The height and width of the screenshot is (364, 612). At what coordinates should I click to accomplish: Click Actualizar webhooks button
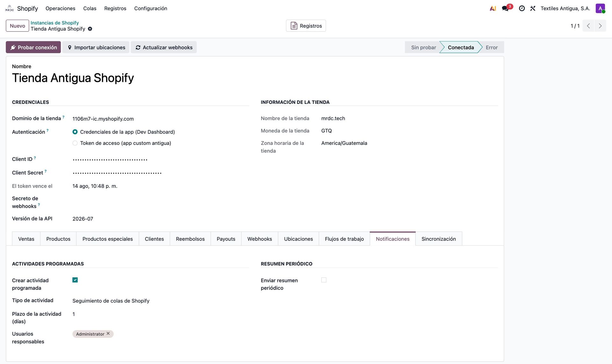(164, 47)
